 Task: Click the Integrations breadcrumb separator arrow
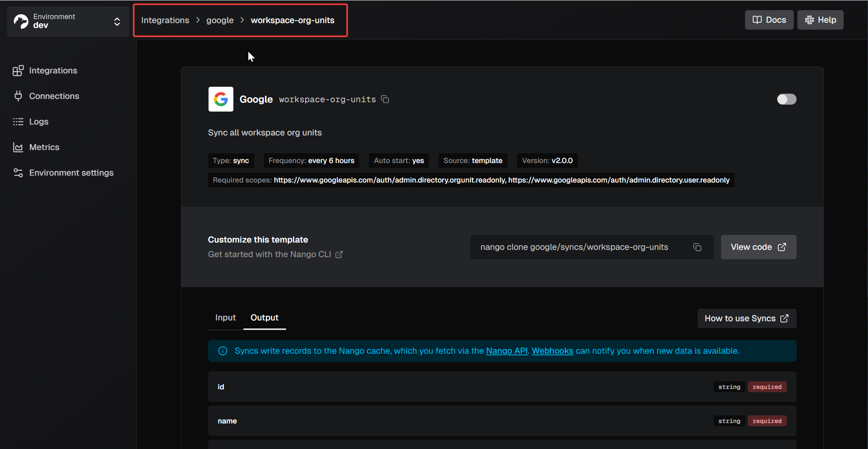click(x=198, y=20)
